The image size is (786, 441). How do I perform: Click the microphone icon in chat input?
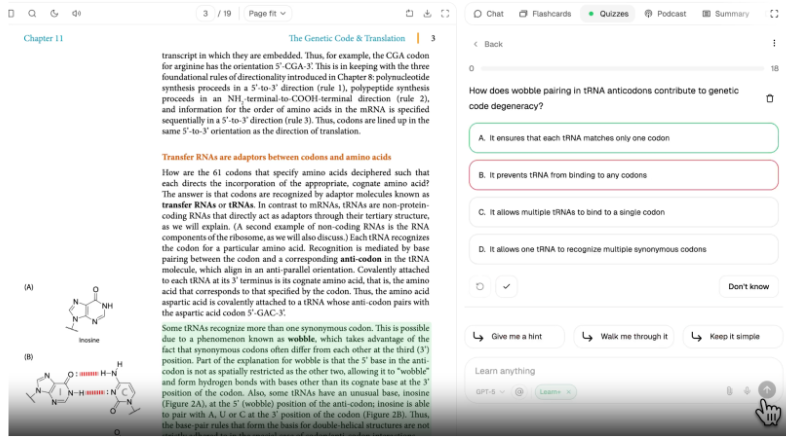pos(747,391)
